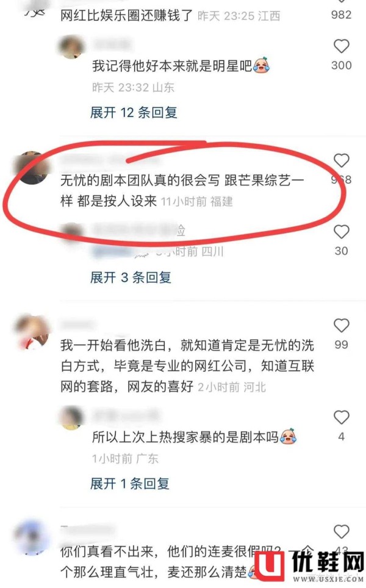The image size is (366, 588).
Task: Tap the heart with 30 likes
Action: (341, 232)
